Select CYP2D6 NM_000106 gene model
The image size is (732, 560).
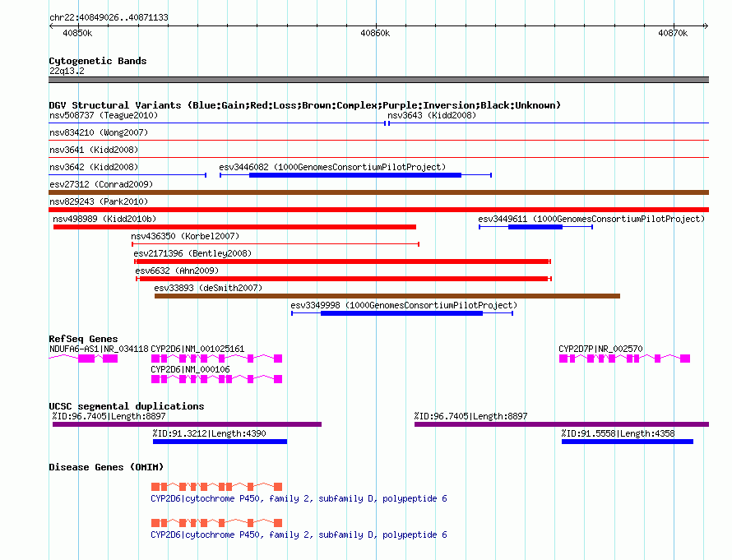(x=216, y=379)
